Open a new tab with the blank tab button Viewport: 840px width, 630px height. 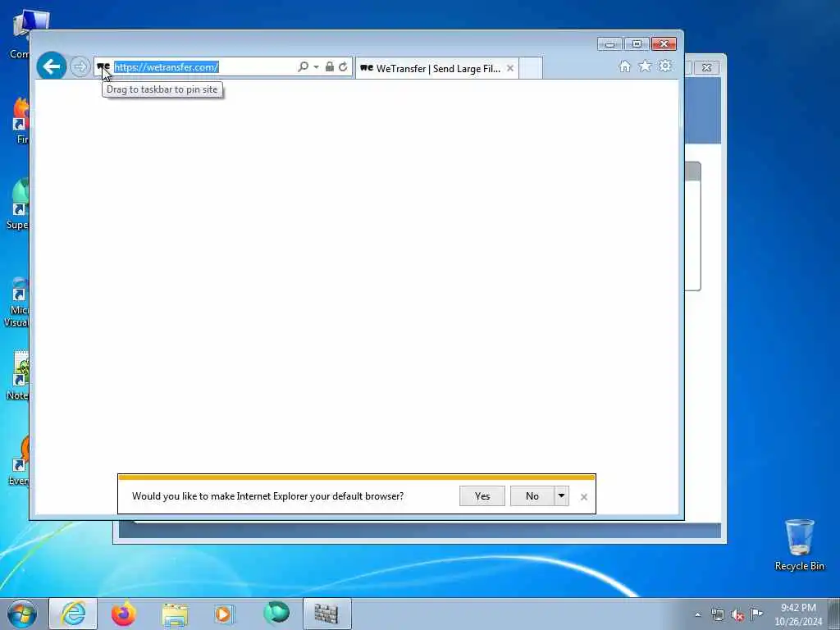pyautogui.click(x=531, y=69)
